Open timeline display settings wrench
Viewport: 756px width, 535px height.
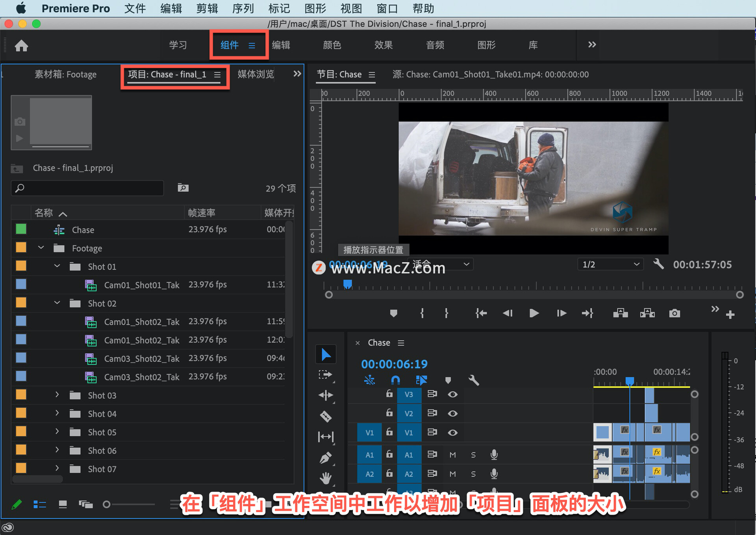(x=474, y=380)
